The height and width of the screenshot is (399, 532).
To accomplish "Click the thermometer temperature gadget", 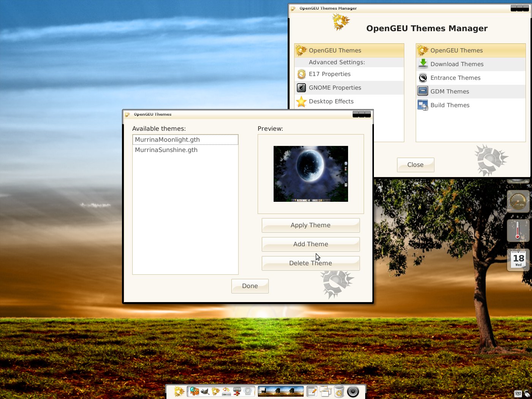I will pyautogui.click(x=518, y=231).
